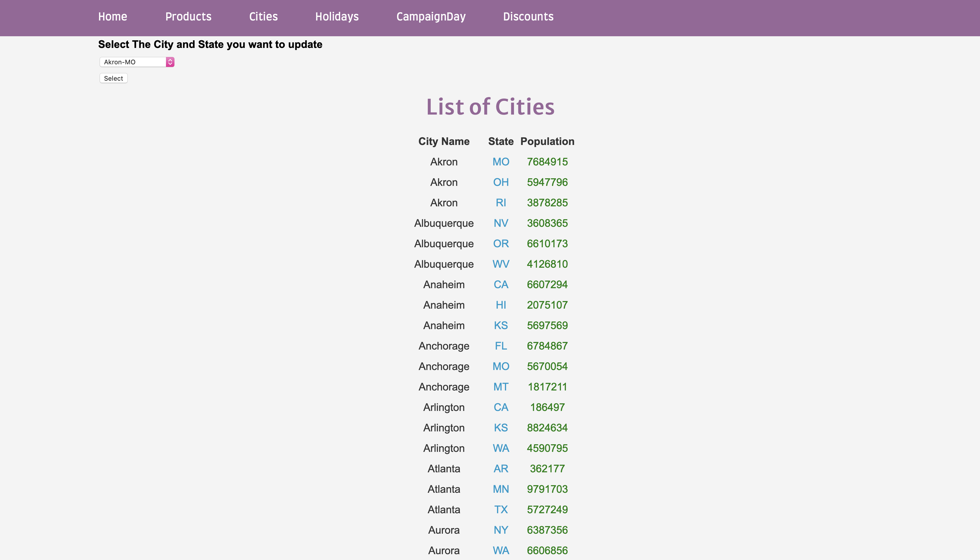Click the City Name column header
The width and height of the screenshot is (980, 560).
click(x=444, y=141)
